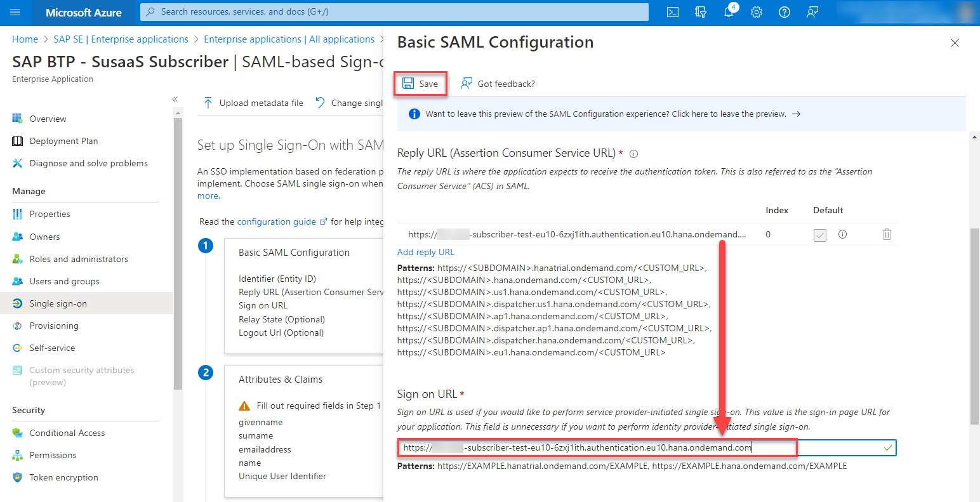Screen dimensions: 980x502
Task: Click the Self-service icon
Action: 18,348
